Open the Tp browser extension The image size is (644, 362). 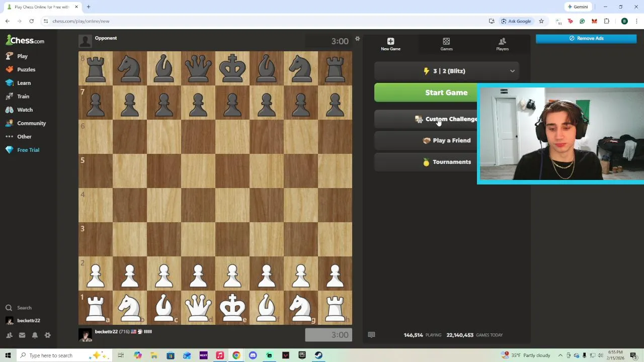pos(570,21)
